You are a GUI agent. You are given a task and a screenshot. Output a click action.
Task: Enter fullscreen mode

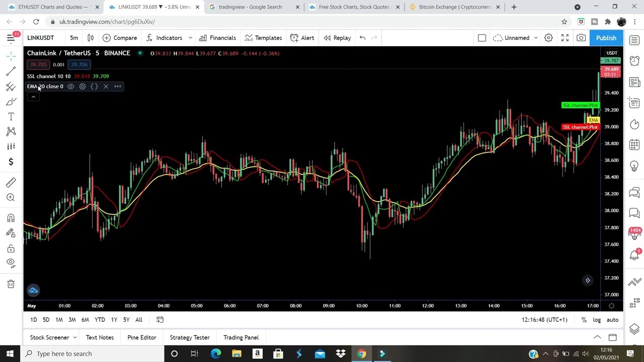click(565, 38)
